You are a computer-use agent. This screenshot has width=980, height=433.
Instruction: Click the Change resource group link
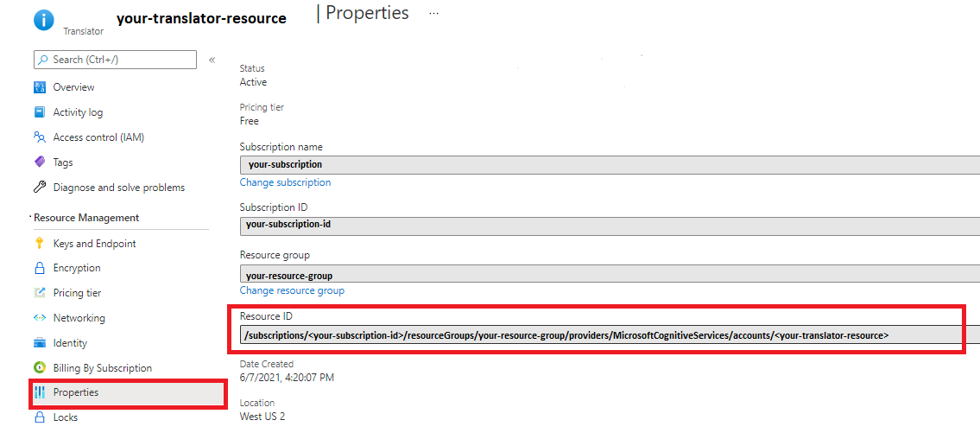click(292, 290)
